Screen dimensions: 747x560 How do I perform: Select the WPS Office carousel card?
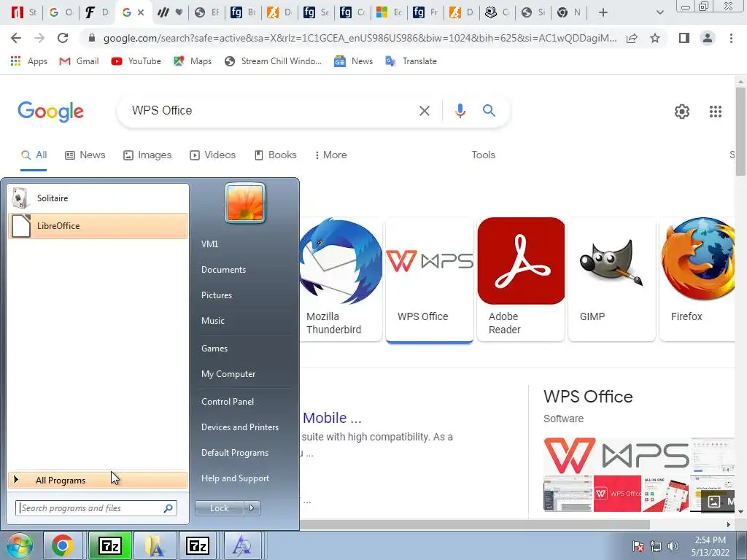coord(429,279)
